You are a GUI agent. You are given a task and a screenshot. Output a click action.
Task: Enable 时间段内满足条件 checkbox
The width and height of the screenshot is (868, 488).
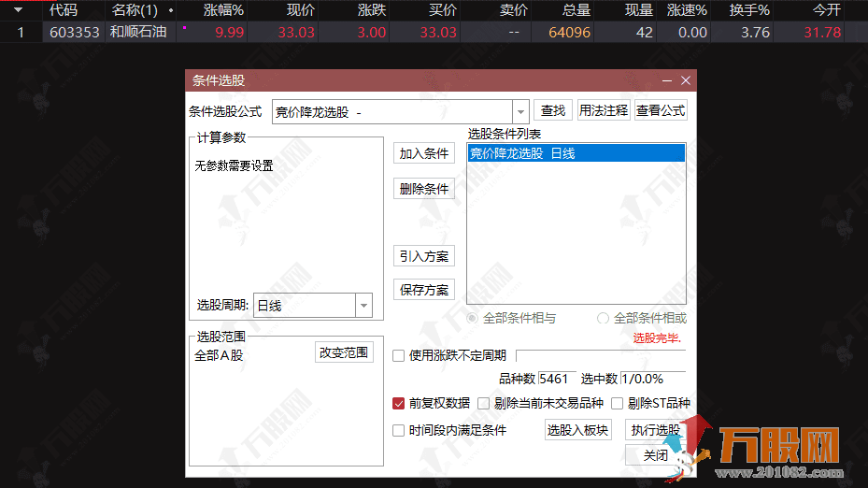coord(399,430)
